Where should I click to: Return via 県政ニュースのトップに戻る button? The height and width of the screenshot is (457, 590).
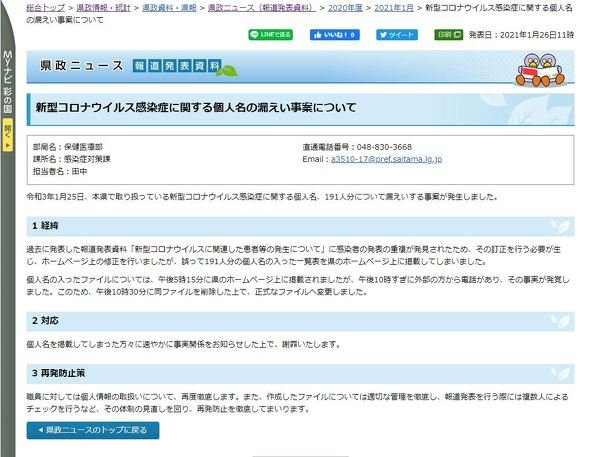(93, 430)
